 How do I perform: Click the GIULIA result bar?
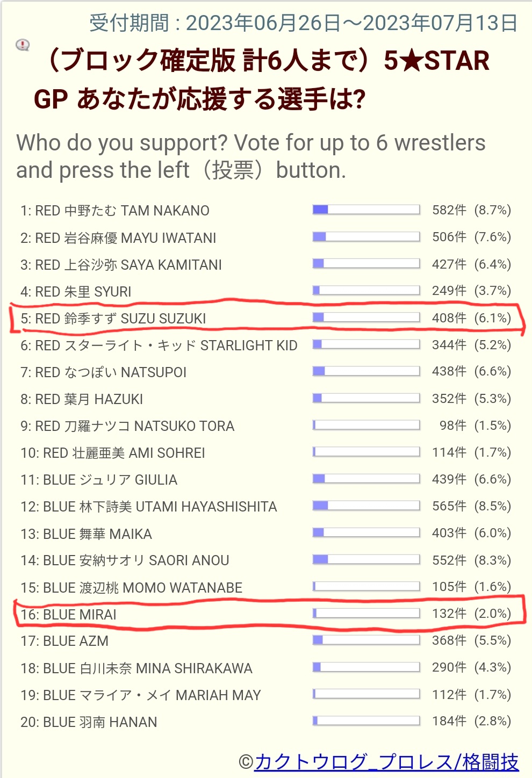pos(366,479)
